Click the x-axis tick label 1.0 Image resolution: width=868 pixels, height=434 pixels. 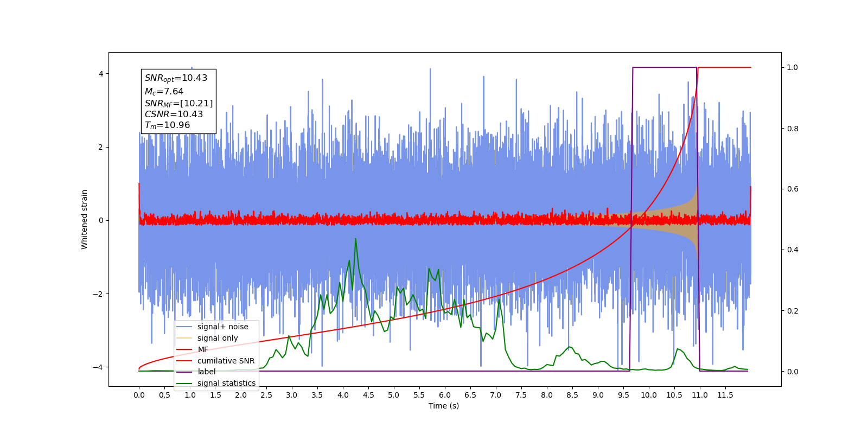190,395
